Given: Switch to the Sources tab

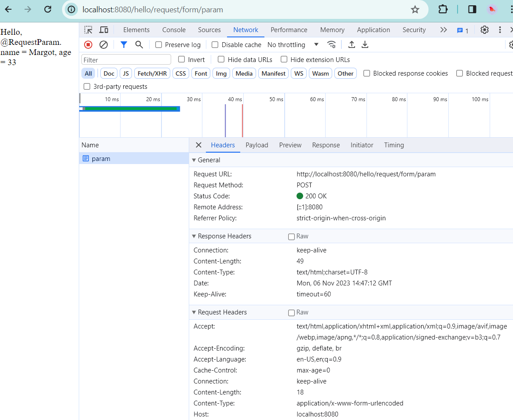Looking at the screenshot, I should coord(209,30).
